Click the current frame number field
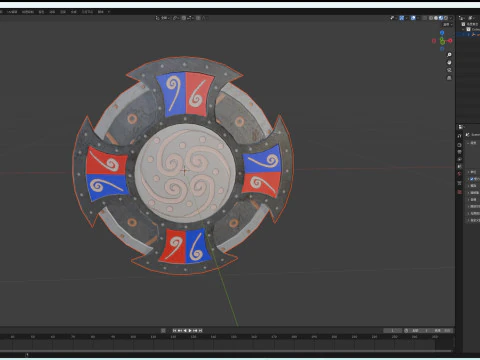480x360 pixels. pos(393,330)
